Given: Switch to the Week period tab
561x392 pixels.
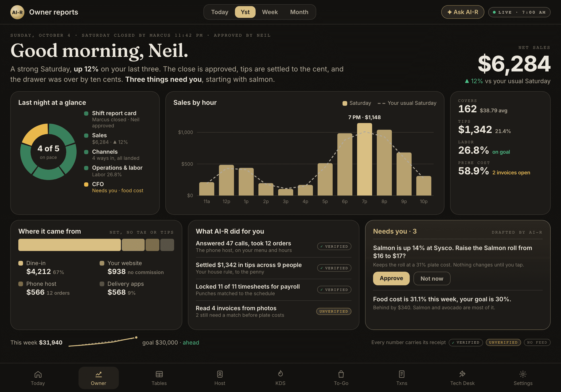Looking at the screenshot, I should click(270, 12).
